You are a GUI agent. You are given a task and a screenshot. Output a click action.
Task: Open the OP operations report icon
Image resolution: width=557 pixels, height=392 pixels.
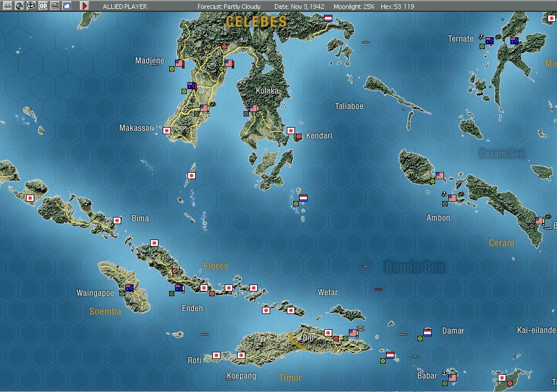coord(43,6)
